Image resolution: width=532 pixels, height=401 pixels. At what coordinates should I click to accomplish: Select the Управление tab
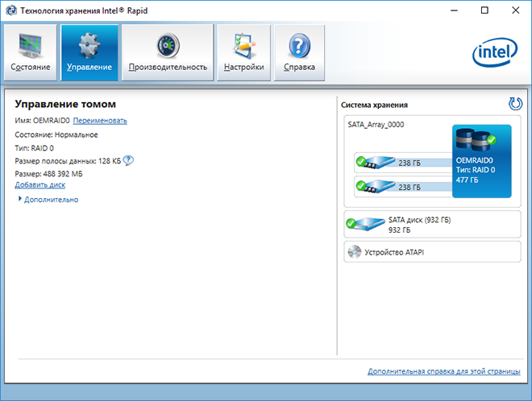point(89,52)
